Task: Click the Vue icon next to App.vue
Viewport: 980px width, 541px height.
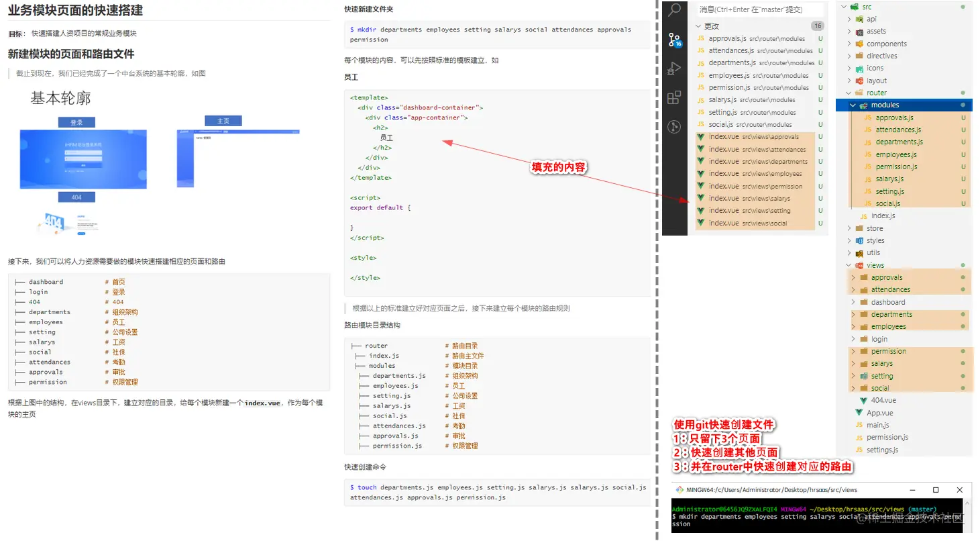Action: [859, 413]
